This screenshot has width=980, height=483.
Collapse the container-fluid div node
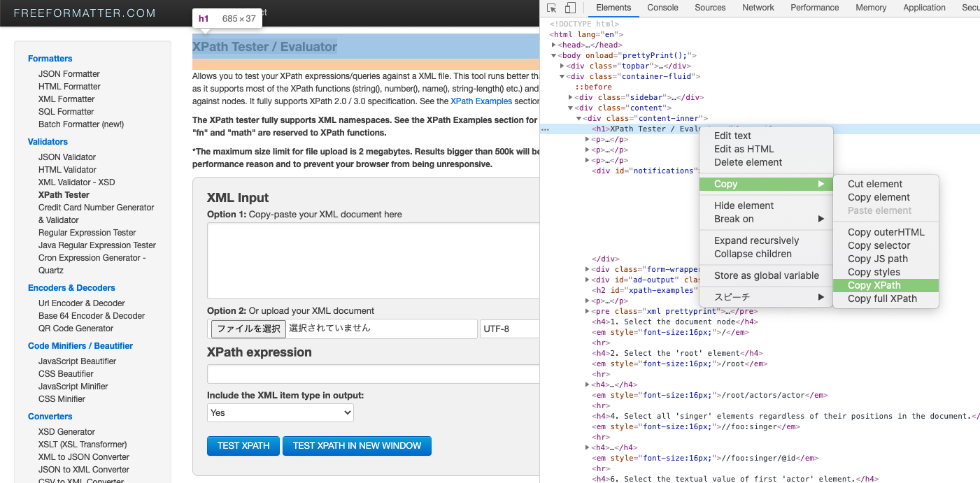(x=562, y=76)
